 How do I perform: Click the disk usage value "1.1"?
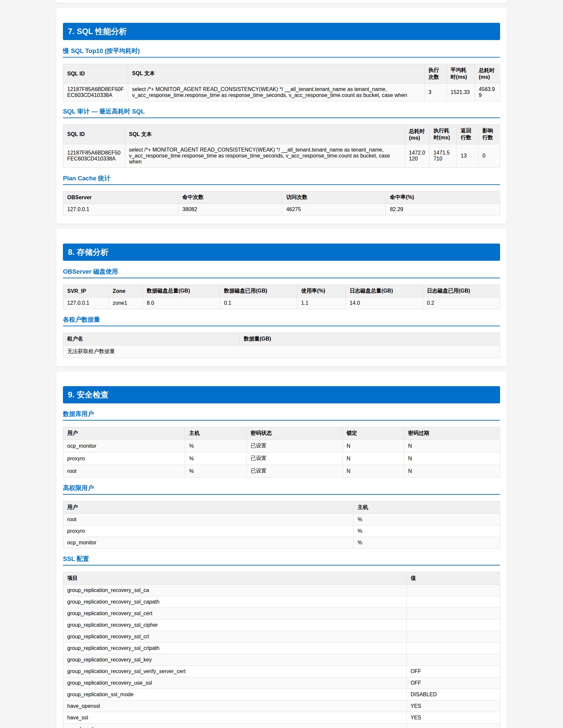coord(304,303)
